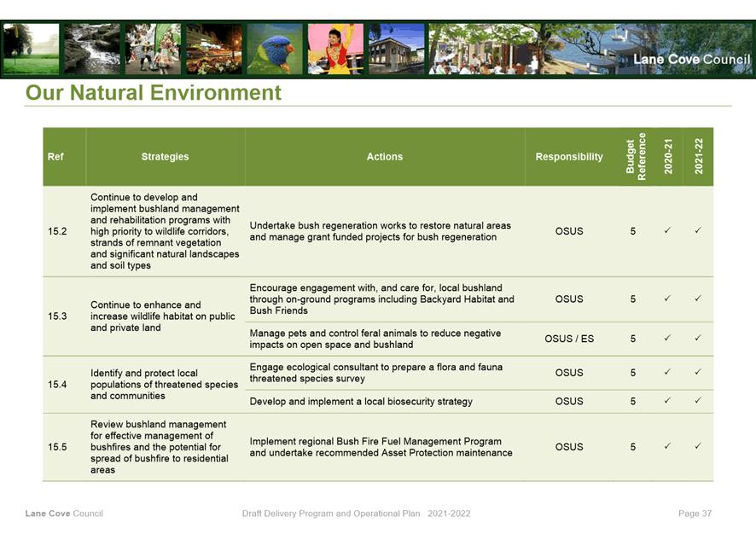Screen dimensions: 756x534
Task: Click the Lane Cove Council banner logo
Action: (691, 59)
